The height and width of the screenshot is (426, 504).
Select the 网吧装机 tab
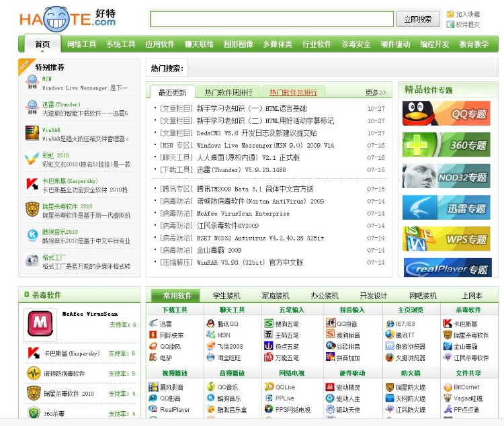(423, 295)
